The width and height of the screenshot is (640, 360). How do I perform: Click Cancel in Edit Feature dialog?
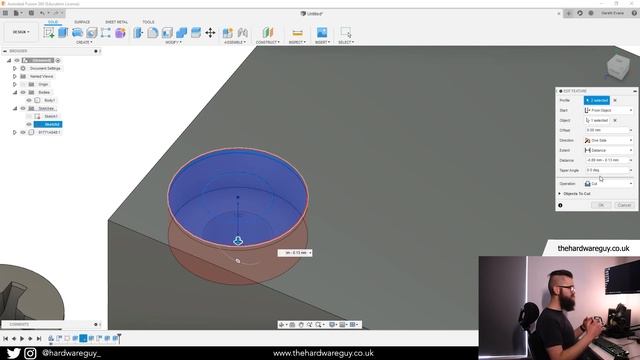[x=624, y=205]
